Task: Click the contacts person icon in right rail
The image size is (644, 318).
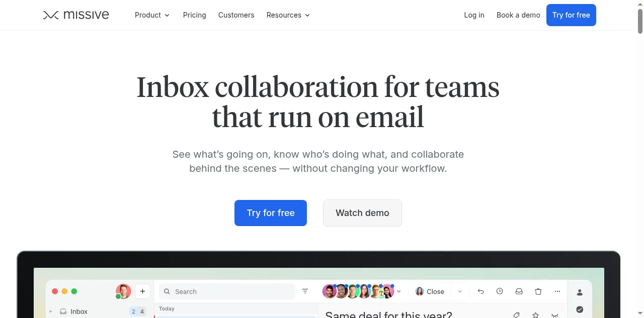Action: [580, 292]
